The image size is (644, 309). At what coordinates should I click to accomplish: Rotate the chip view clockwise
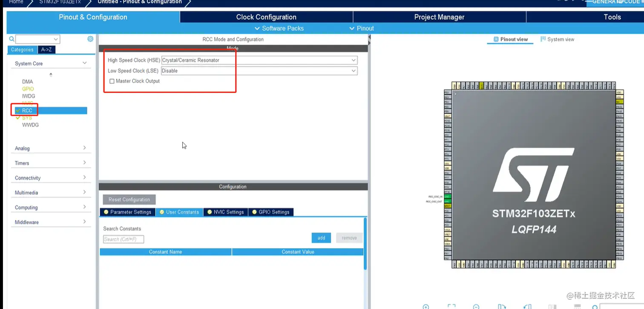point(502,307)
